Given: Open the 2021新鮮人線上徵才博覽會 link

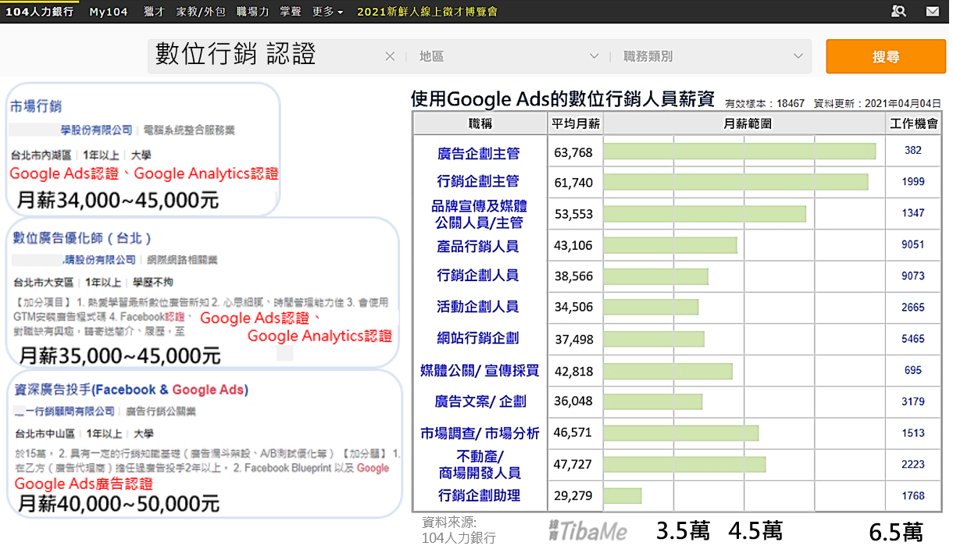Looking at the screenshot, I should pyautogui.click(x=427, y=12).
